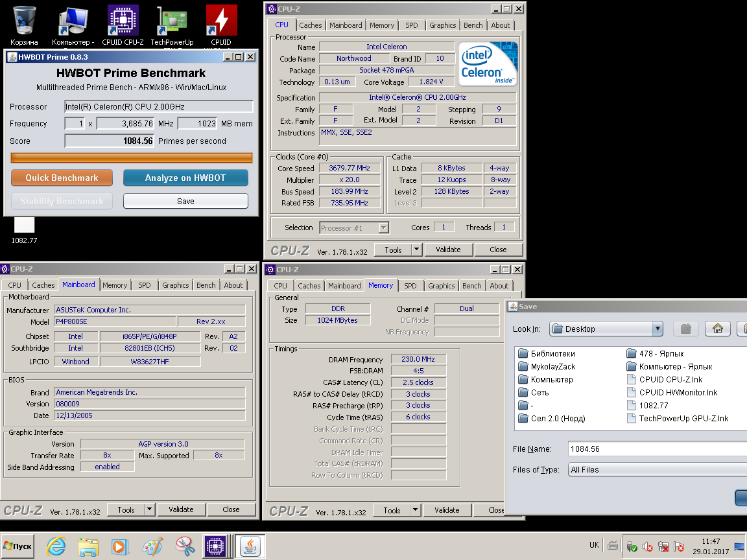This screenshot has height=560, width=747.
Task: Open the Paint taskbar icon
Action: pyautogui.click(x=152, y=546)
